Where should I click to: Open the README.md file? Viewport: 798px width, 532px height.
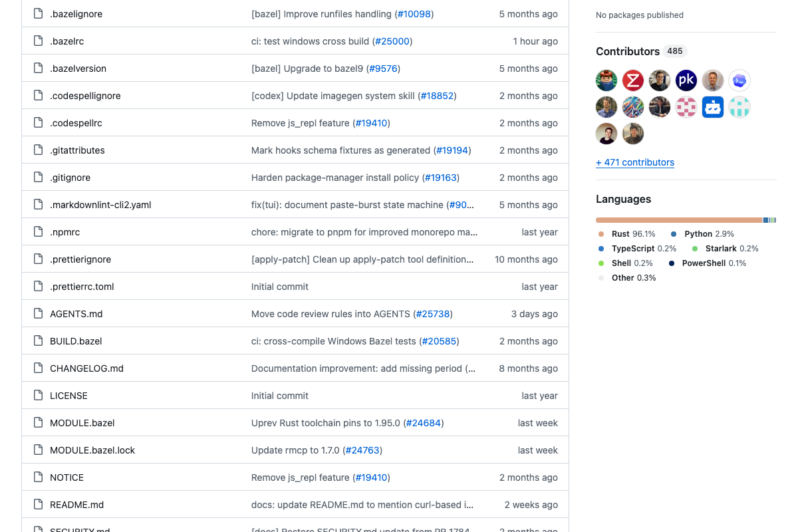pyautogui.click(x=77, y=505)
